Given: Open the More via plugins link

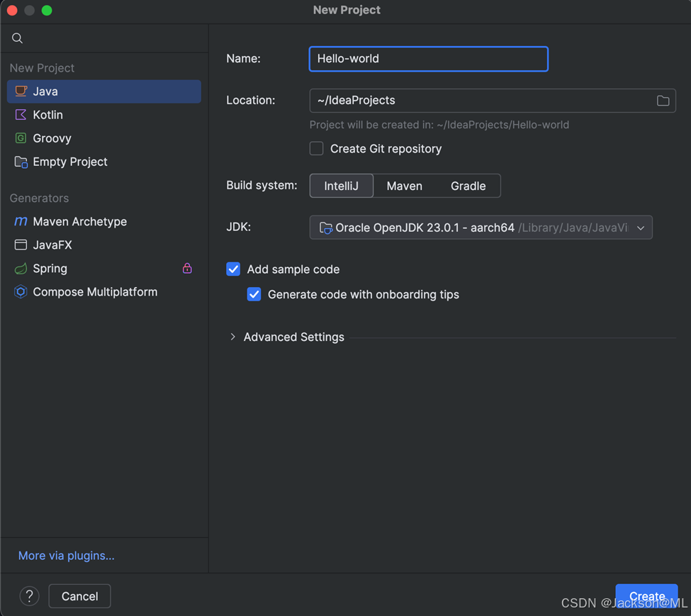Looking at the screenshot, I should click(x=66, y=556).
